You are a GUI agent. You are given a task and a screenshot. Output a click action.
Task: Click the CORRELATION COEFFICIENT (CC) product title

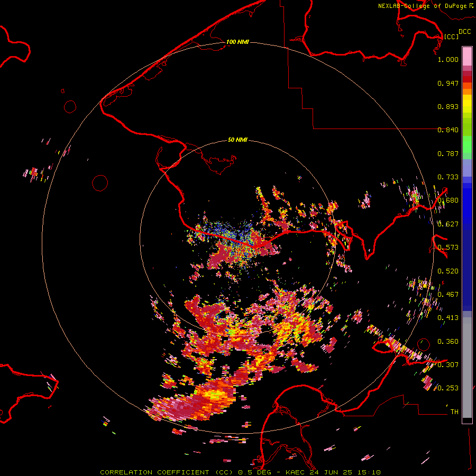pyautogui.click(x=167, y=472)
